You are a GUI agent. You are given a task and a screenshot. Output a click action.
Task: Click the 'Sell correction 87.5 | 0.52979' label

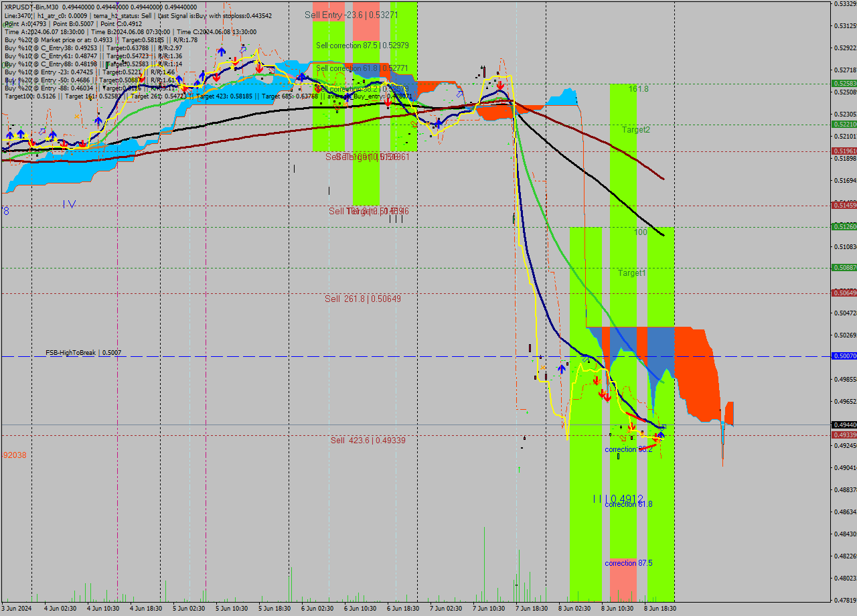point(362,45)
